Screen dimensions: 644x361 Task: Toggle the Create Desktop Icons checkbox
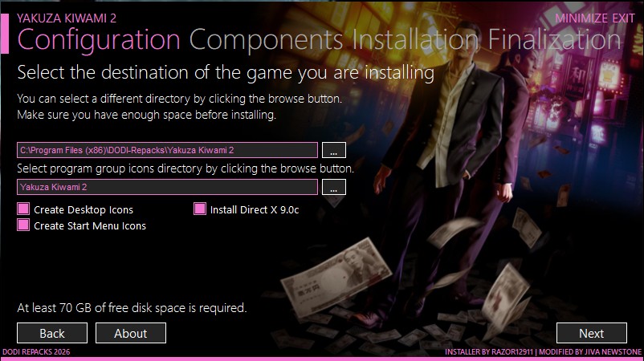(23, 209)
